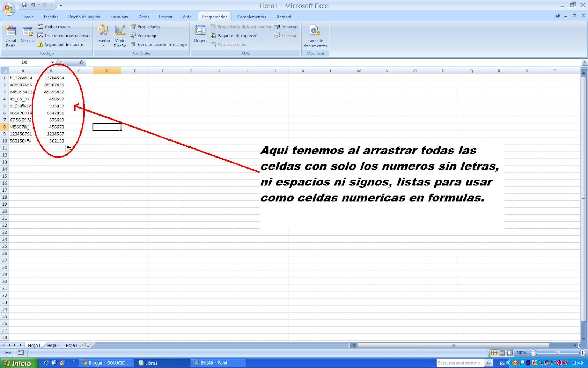
Task: Open the Inicio ribbon tab
Action: 28,17
